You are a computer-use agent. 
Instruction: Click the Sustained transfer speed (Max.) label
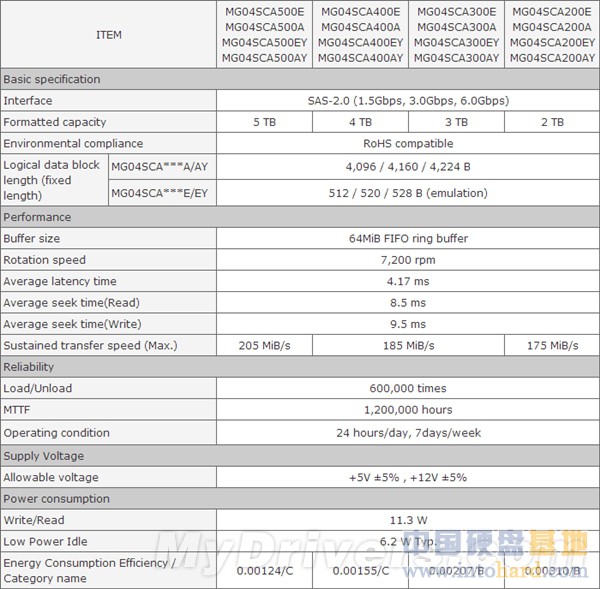pos(91,346)
